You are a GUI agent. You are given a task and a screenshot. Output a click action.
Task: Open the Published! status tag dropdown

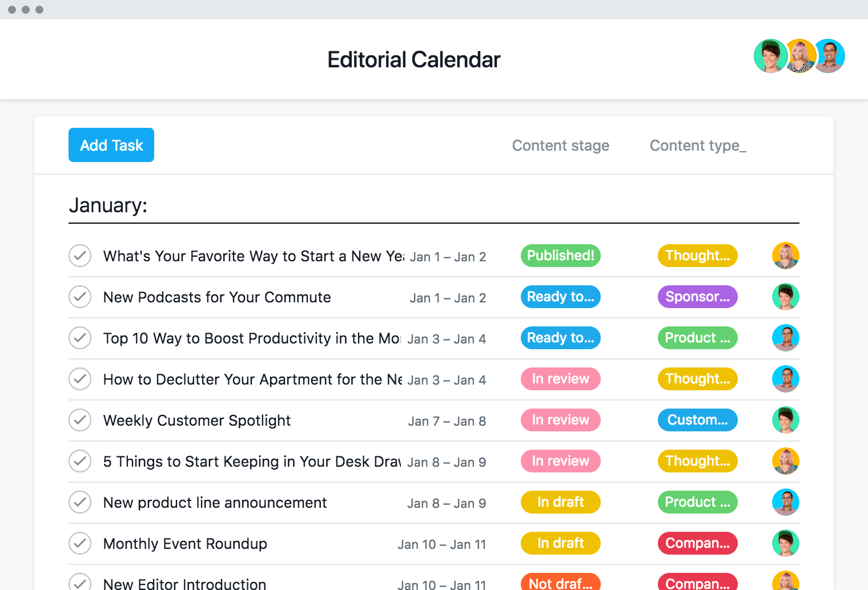(x=560, y=256)
